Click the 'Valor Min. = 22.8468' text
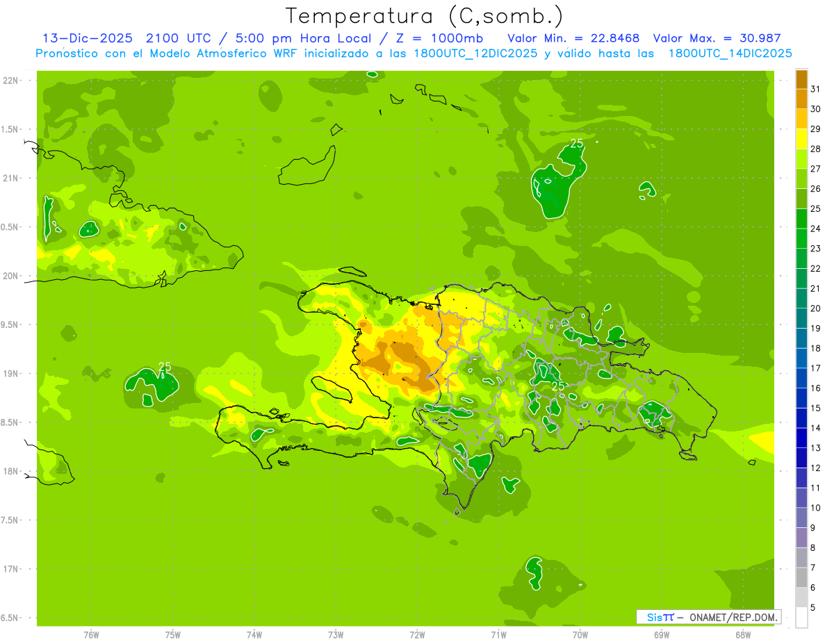This screenshot has height=644, width=834. tap(573, 39)
